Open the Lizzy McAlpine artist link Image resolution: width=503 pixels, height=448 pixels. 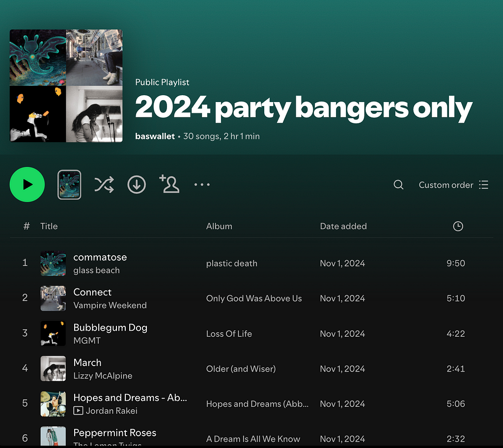(x=103, y=375)
